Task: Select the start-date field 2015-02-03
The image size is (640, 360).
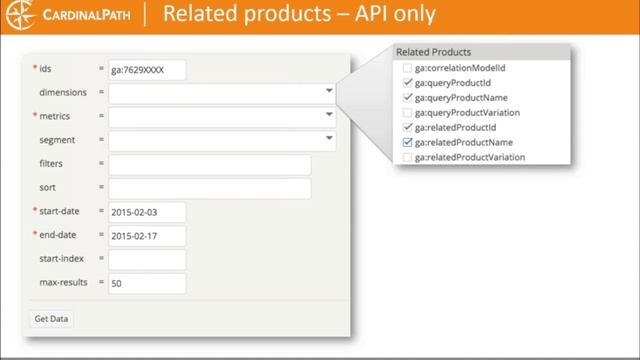Action: point(147,212)
